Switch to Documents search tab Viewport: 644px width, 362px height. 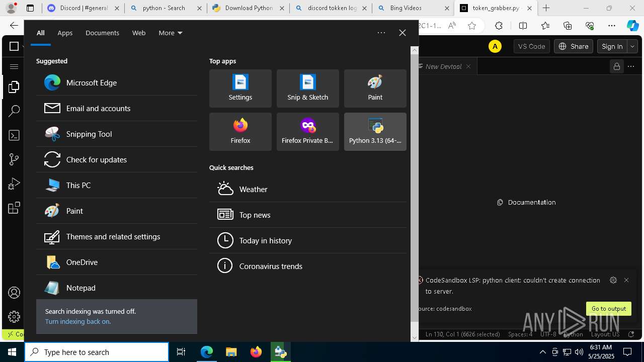102,33
